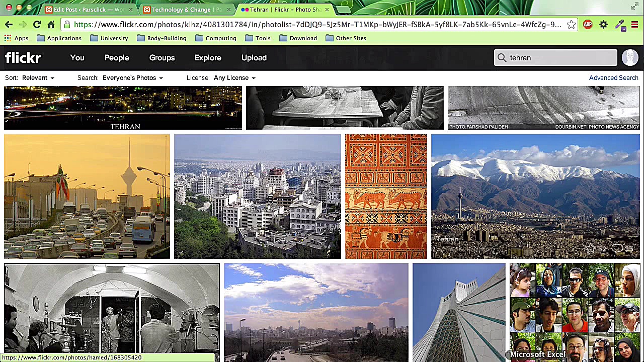The height and width of the screenshot is (362, 644).
Task: Click the Upload link in Flickr header
Action: (254, 58)
